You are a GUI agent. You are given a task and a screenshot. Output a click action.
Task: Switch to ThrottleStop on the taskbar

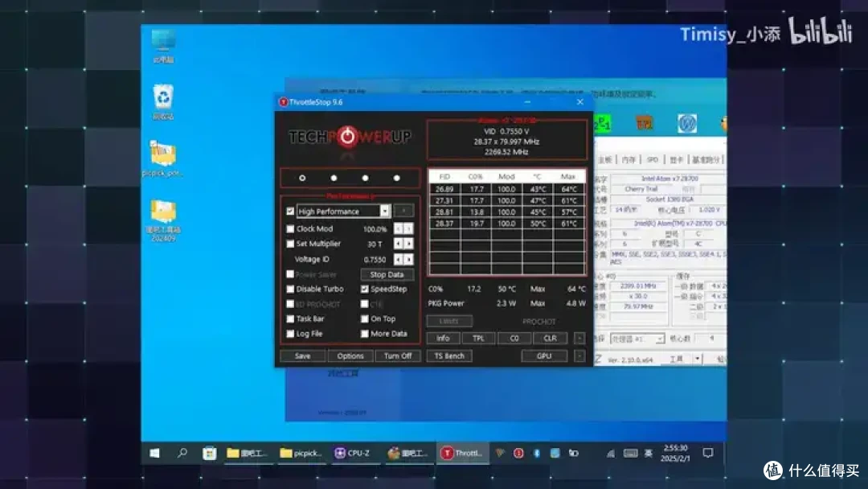pos(462,453)
